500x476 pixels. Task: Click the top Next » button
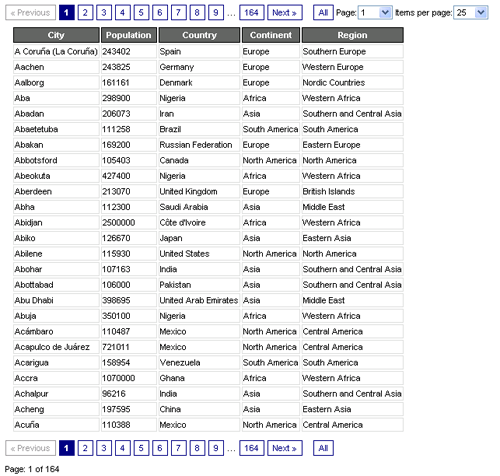pos(285,13)
